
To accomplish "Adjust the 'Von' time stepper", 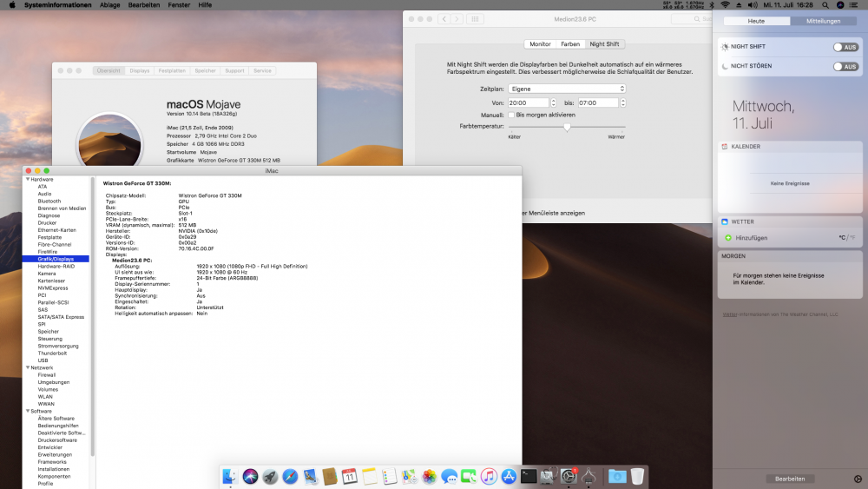I will coord(553,103).
